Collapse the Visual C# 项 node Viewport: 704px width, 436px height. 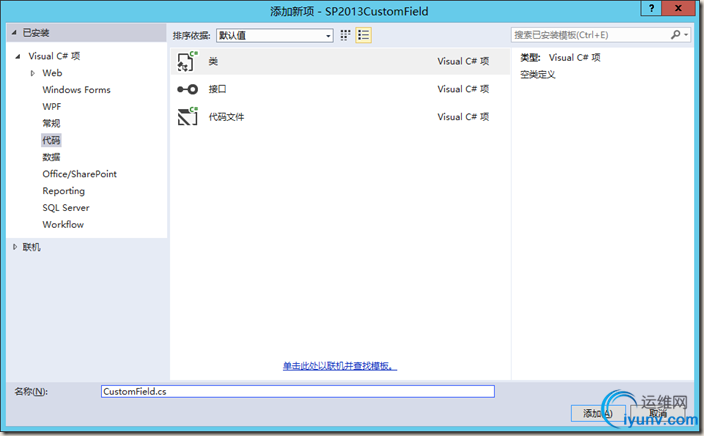point(18,56)
